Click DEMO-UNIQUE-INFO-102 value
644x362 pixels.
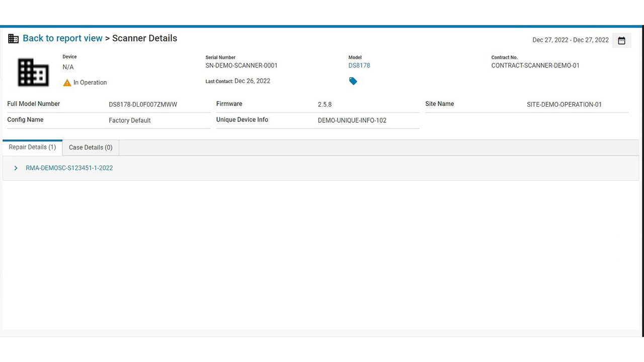tap(352, 120)
